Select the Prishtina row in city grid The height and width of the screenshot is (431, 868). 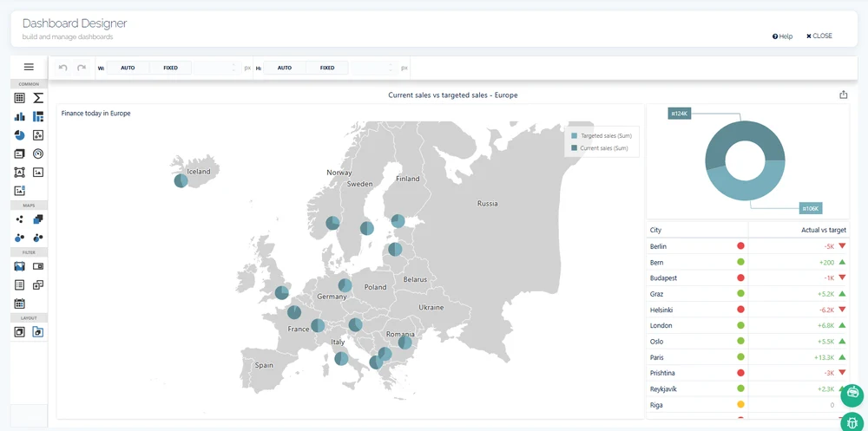click(x=747, y=373)
